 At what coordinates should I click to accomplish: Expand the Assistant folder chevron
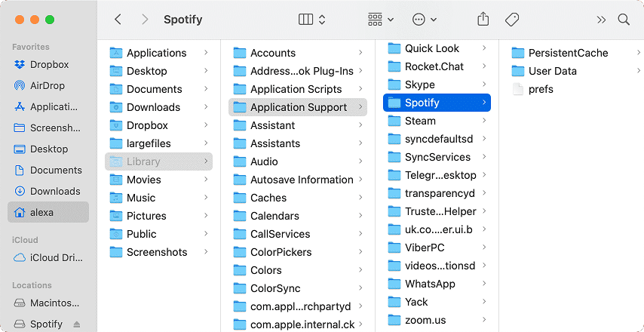pos(360,125)
